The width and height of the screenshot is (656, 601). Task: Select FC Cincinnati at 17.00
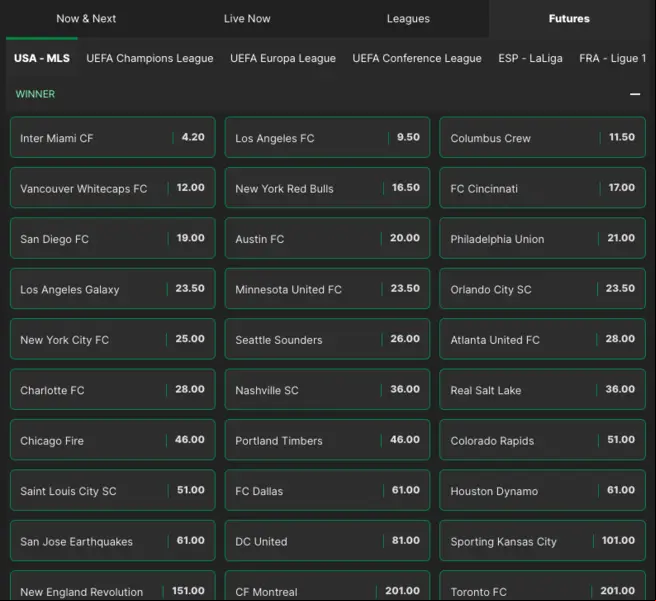click(542, 188)
